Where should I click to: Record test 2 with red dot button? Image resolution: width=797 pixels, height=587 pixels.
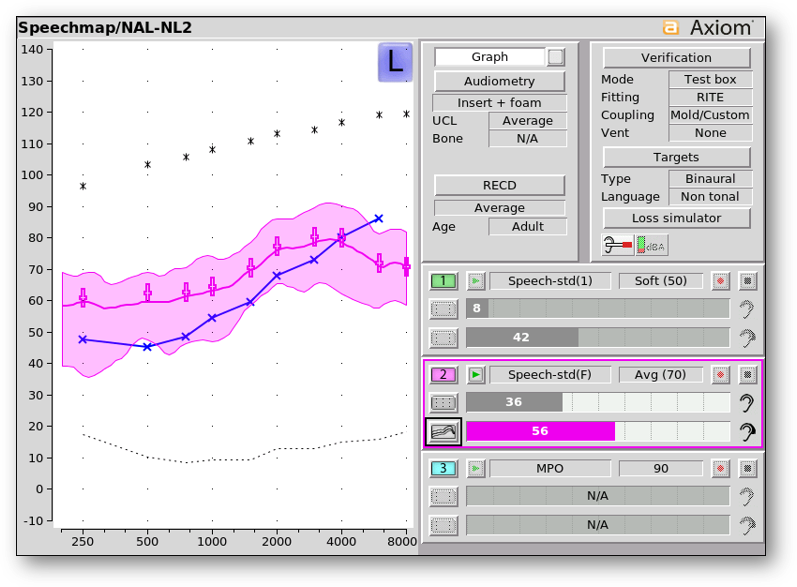coord(720,375)
